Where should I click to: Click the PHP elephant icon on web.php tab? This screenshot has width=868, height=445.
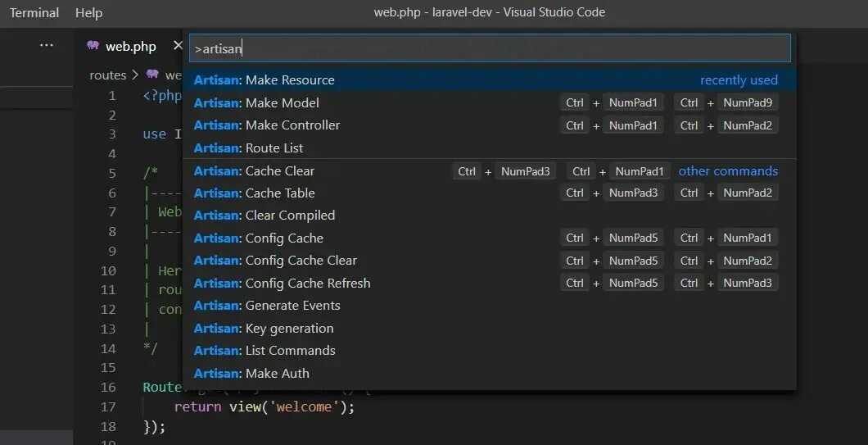point(93,46)
